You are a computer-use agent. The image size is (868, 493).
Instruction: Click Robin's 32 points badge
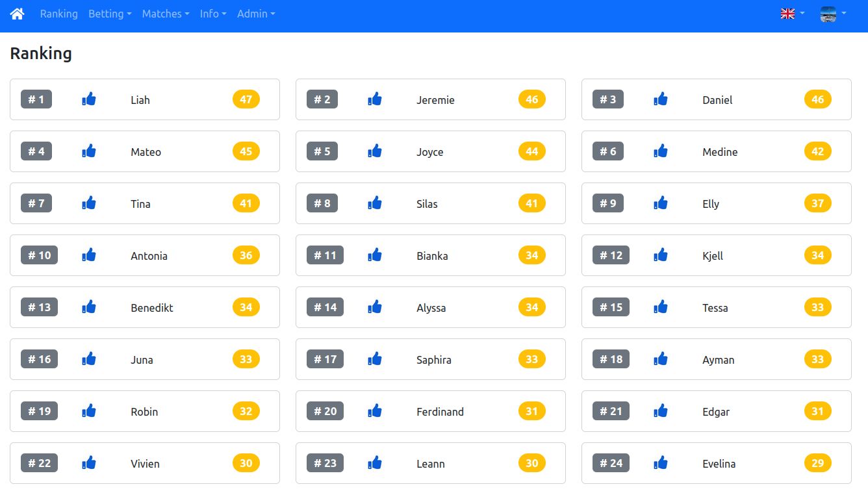pos(246,411)
